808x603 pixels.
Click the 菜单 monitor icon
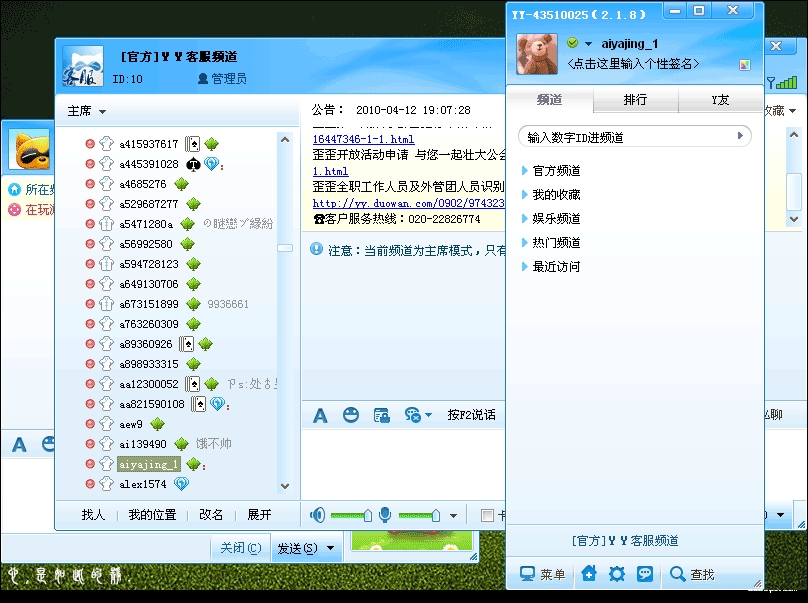528,574
